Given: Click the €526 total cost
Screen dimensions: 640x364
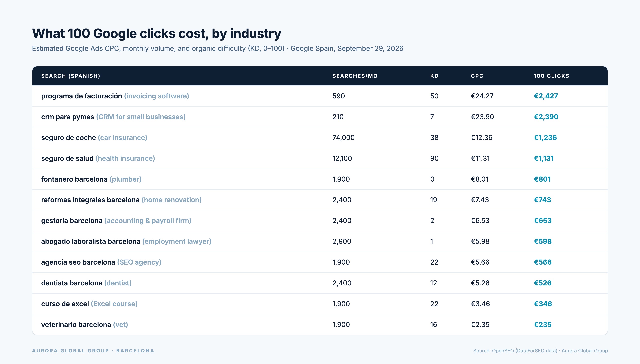Looking at the screenshot, I should pos(542,283).
